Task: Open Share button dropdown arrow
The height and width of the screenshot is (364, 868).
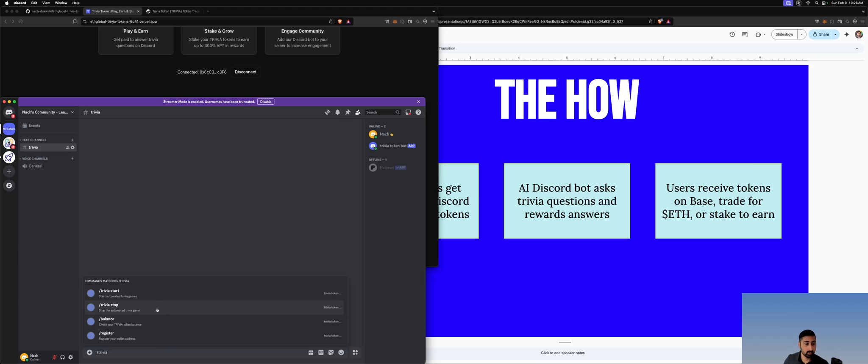Action: tap(836, 35)
